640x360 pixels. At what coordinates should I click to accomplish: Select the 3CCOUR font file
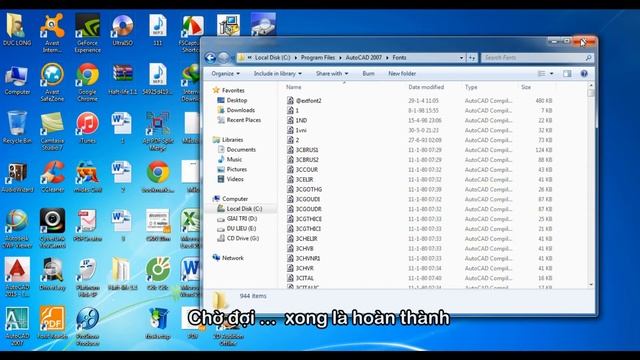[302, 169]
